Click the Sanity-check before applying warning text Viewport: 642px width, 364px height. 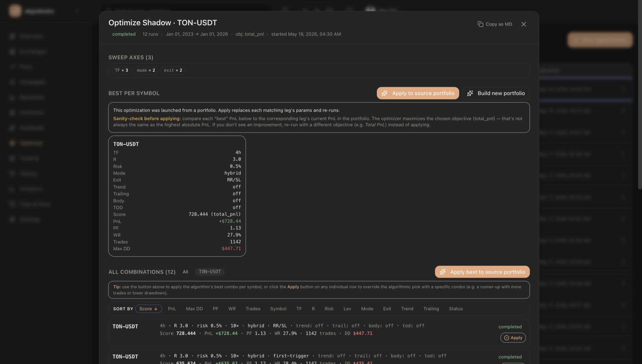(147, 119)
